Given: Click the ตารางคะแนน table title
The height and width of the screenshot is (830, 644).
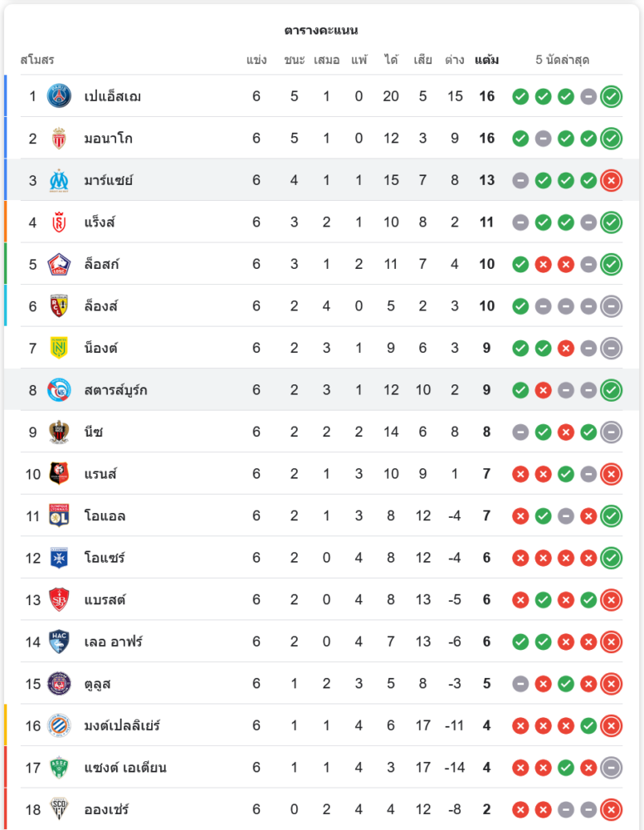Looking at the screenshot, I should click(x=321, y=31).
